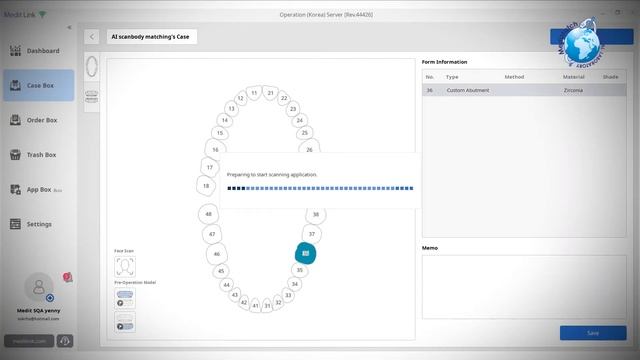Select tooth 31 on the chart
Viewport: 640px width, 360px height.
(267, 305)
